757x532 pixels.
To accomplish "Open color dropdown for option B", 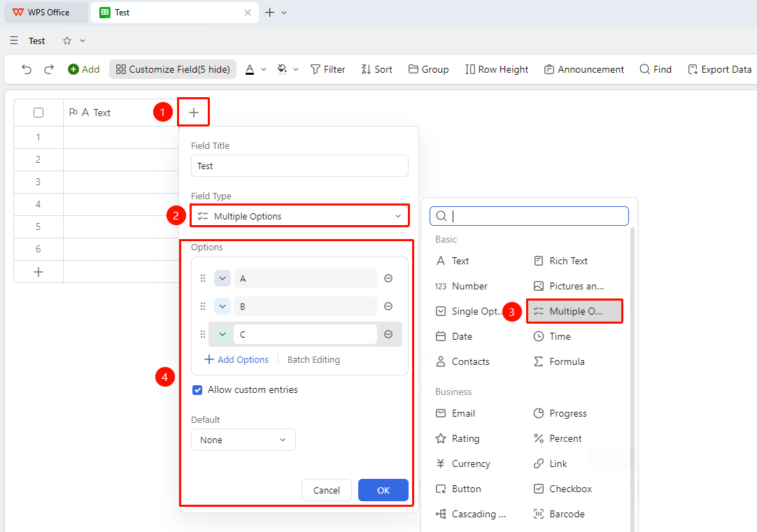I will [222, 306].
